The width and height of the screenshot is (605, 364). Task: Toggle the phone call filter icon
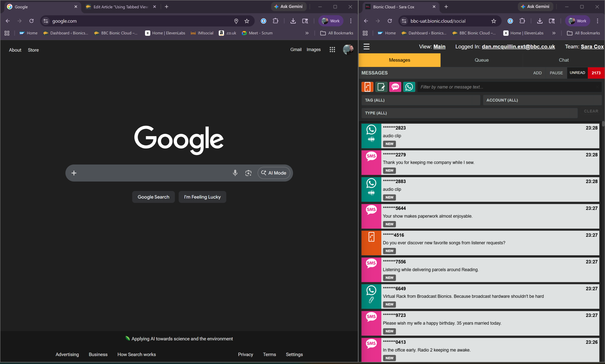pyautogui.click(x=367, y=87)
